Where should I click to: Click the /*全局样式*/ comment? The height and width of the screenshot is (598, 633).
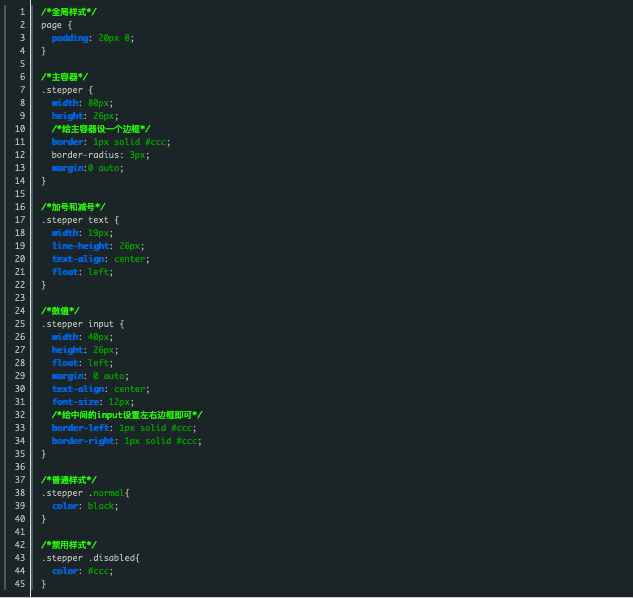[x=69, y=11]
